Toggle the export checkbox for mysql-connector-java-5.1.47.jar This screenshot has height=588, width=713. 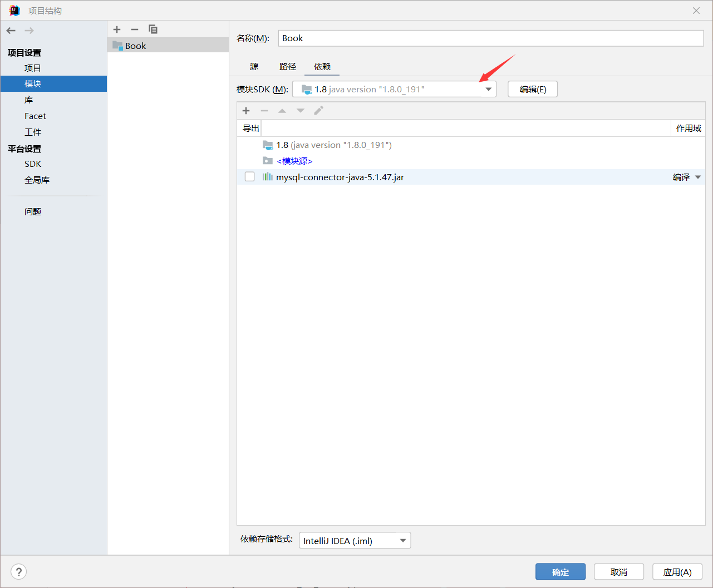click(250, 177)
